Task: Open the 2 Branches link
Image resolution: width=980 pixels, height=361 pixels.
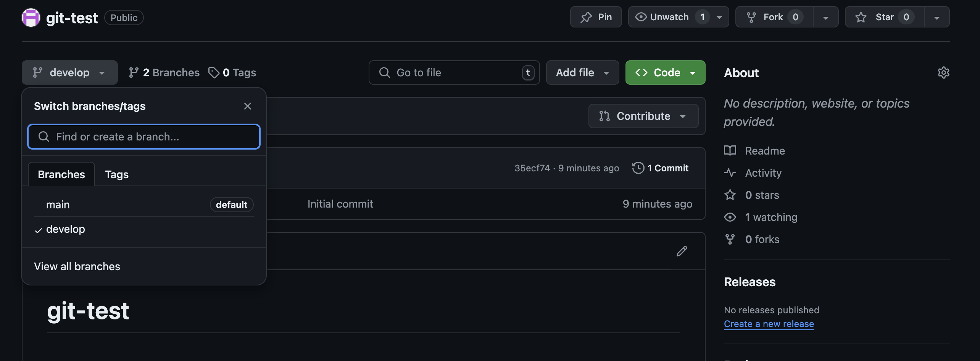Action: coord(164,73)
